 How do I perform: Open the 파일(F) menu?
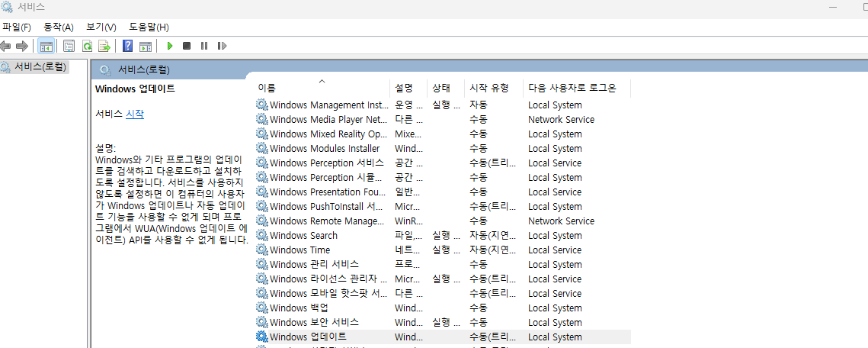pyautogui.click(x=17, y=27)
